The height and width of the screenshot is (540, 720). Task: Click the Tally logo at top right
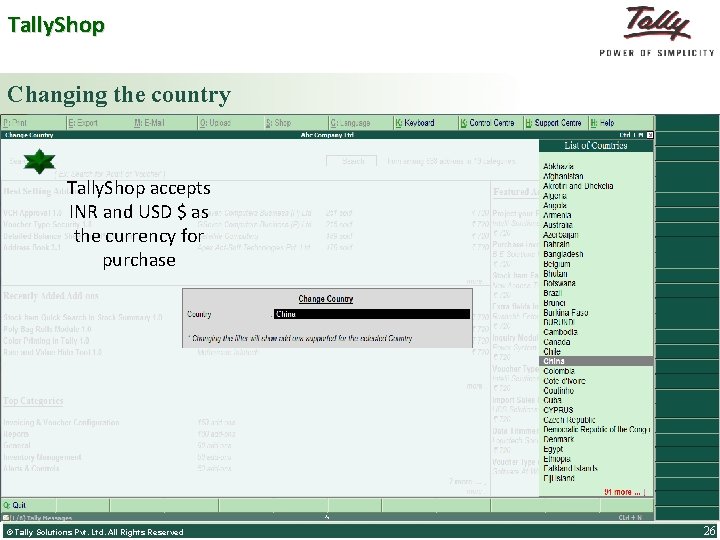point(657,31)
